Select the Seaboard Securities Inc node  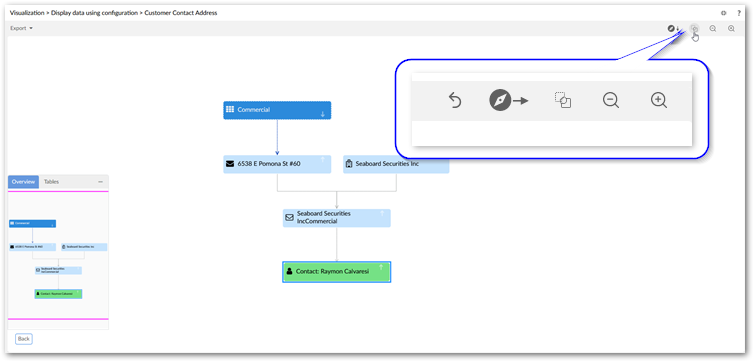(396, 164)
